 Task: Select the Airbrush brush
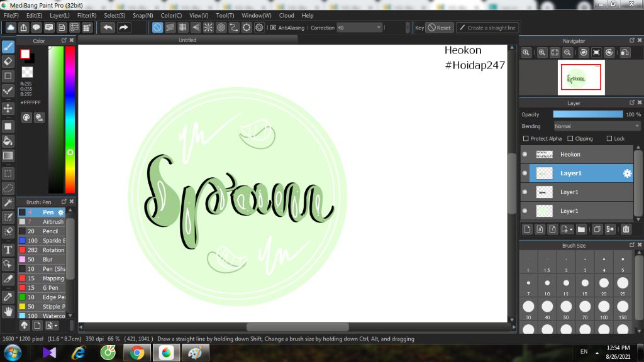[42, 222]
